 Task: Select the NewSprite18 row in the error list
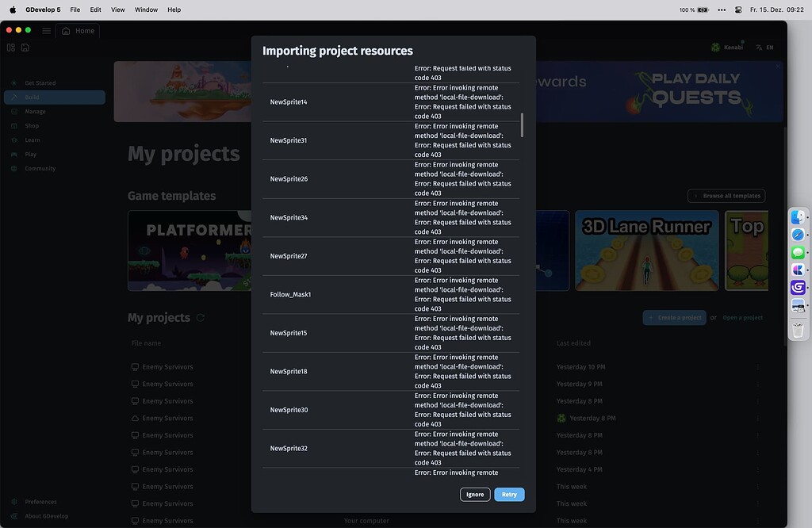tap(390, 371)
